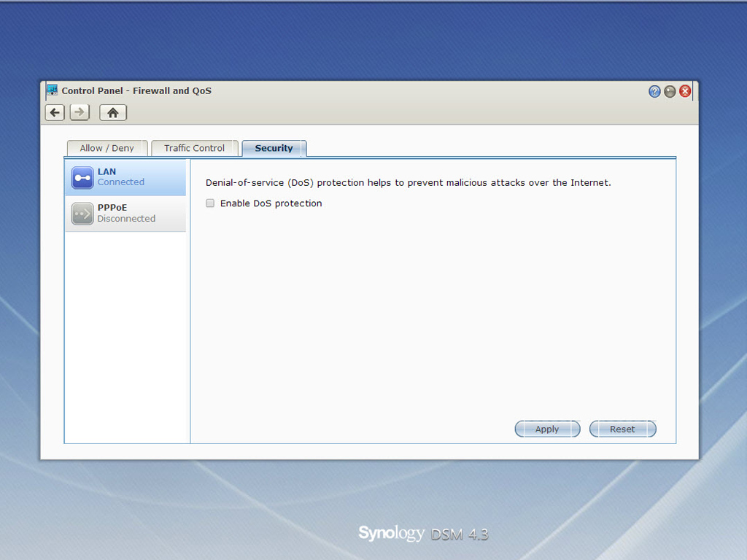Go back with the left arrow button

(x=55, y=113)
